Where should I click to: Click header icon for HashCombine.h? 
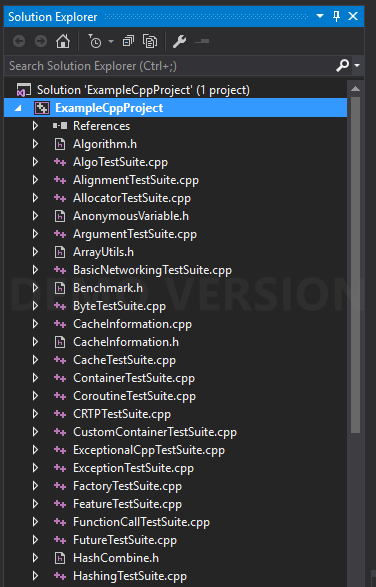(60, 558)
